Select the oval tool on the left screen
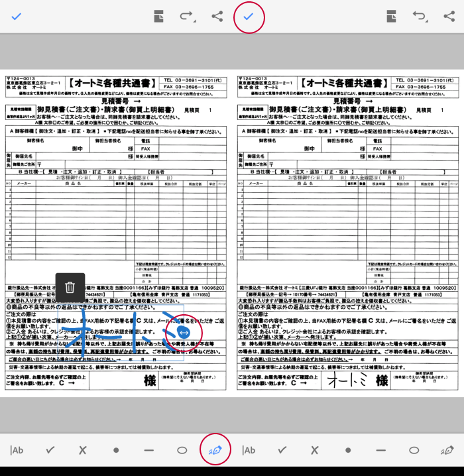Image resolution: width=464 pixels, height=476 pixels. pyautogui.click(x=182, y=450)
